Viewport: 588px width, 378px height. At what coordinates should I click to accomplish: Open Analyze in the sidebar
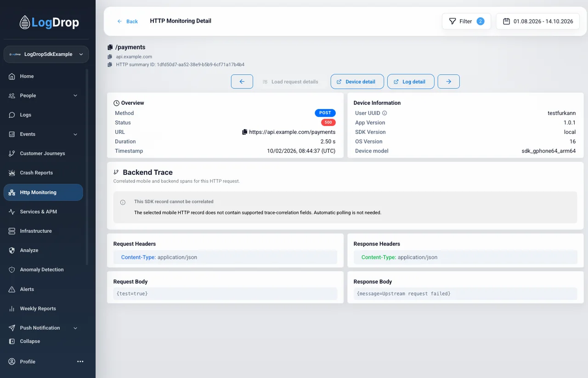pyautogui.click(x=43, y=250)
